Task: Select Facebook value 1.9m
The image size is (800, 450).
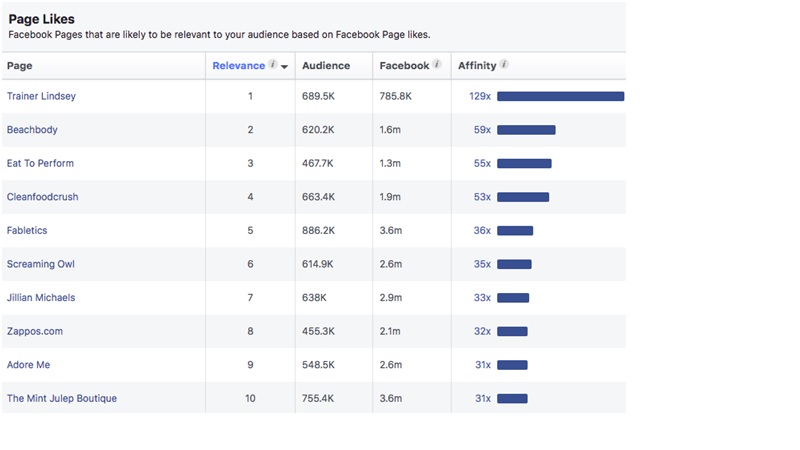Action: [x=390, y=197]
